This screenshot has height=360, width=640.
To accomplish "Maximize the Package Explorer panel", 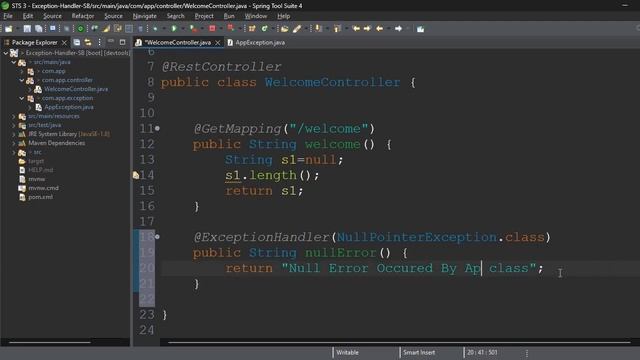I will (x=122, y=42).
